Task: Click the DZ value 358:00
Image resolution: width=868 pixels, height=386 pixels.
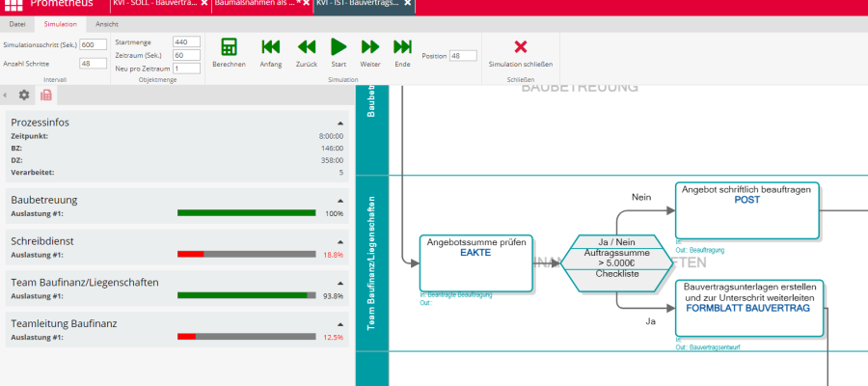Action: [332, 160]
